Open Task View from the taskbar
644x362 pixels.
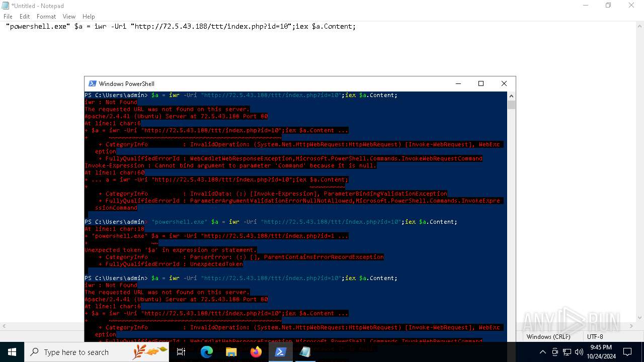point(181,352)
